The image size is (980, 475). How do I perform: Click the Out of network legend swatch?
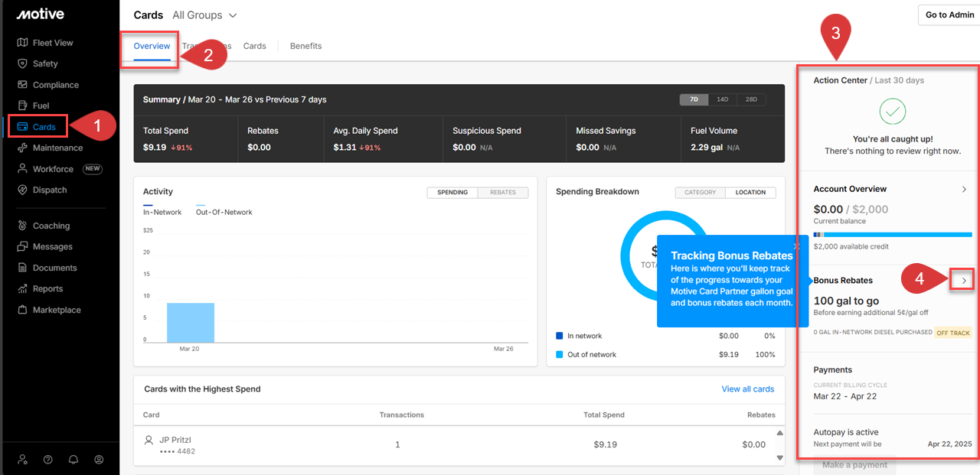[560, 355]
